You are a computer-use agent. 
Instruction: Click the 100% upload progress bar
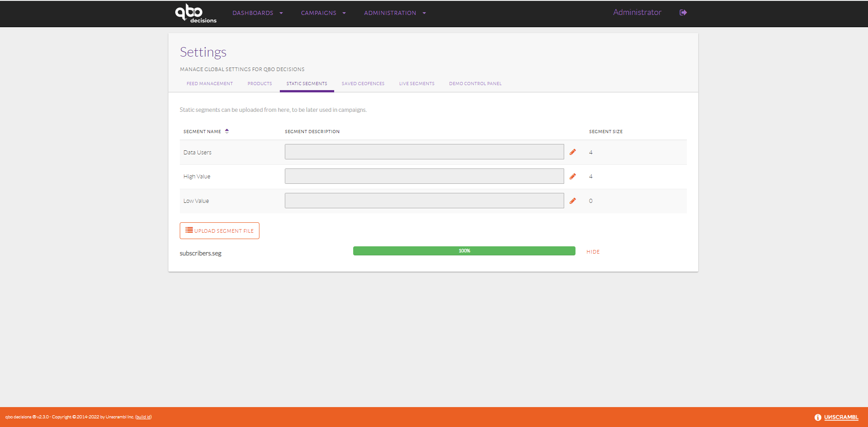point(464,251)
